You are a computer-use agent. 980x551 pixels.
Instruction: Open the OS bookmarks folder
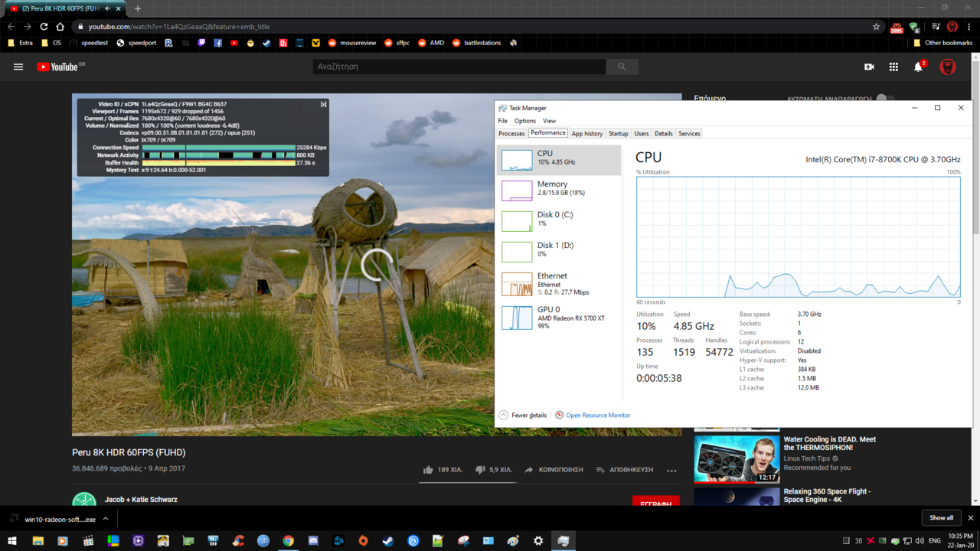click(x=51, y=43)
